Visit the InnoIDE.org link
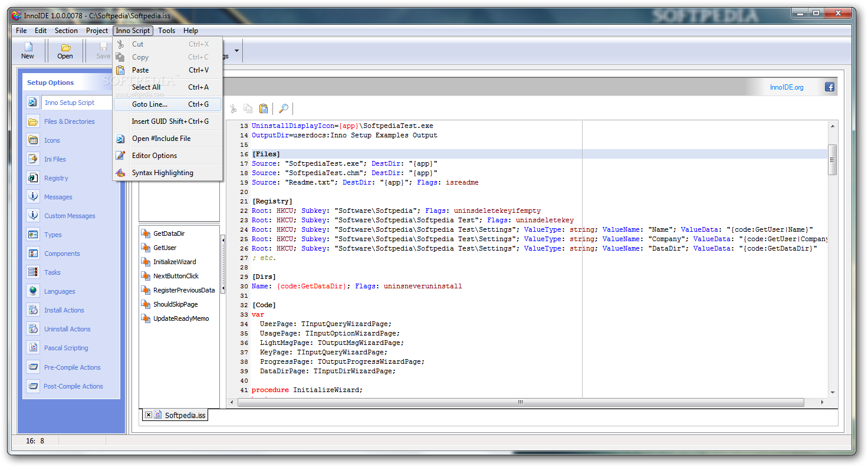This screenshot has width=868, height=467. click(787, 87)
